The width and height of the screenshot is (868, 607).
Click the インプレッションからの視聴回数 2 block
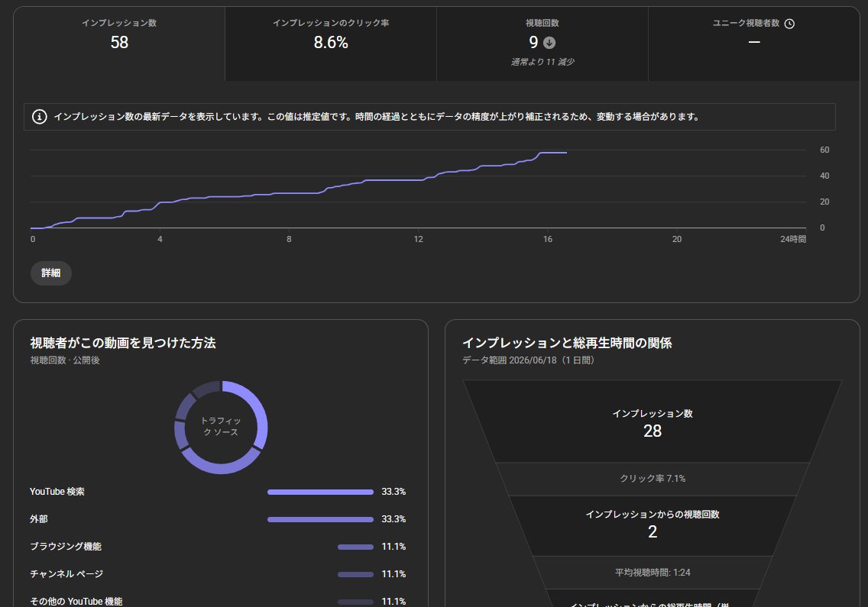pyautogui.click(x=652, y=525)
